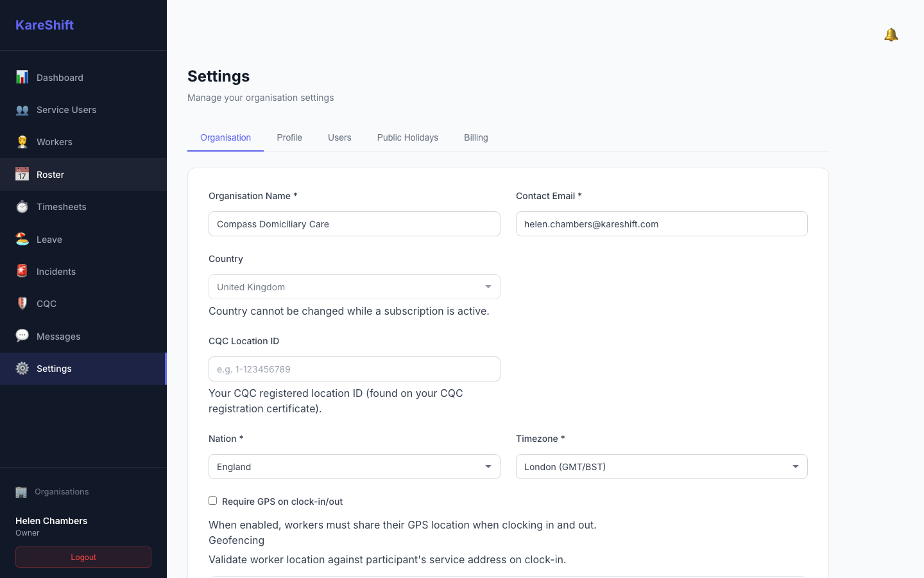Click the Dashboard chart icon
The width and height of the screenshot is (924, 578).
pos(22,77)
